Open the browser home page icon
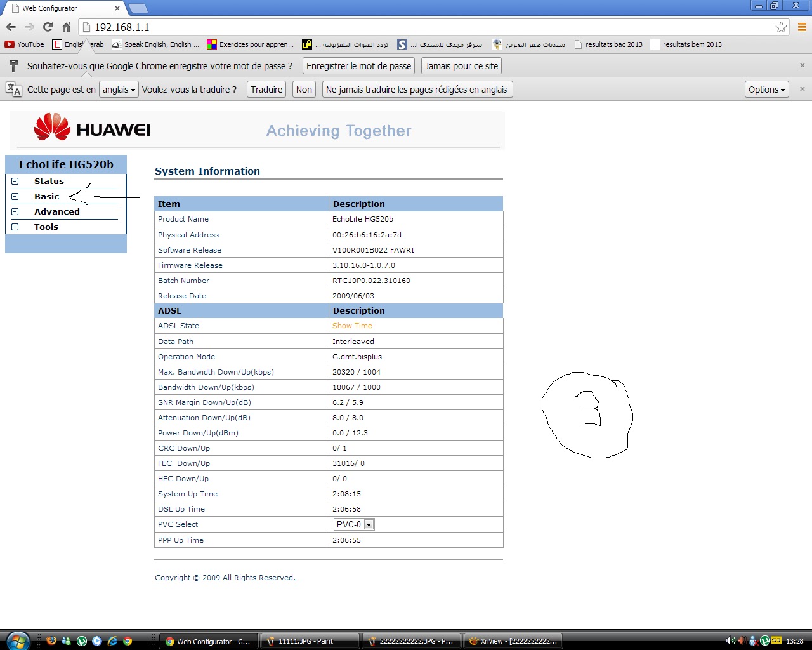Image resolution: width=812 pixels, height=650 pixels. 66,27
